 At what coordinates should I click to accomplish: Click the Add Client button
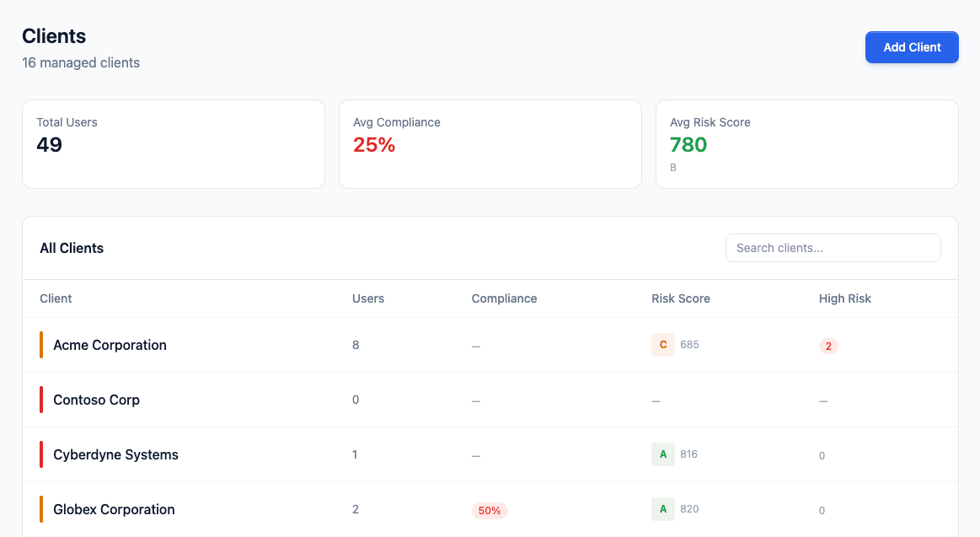[912, 47]
